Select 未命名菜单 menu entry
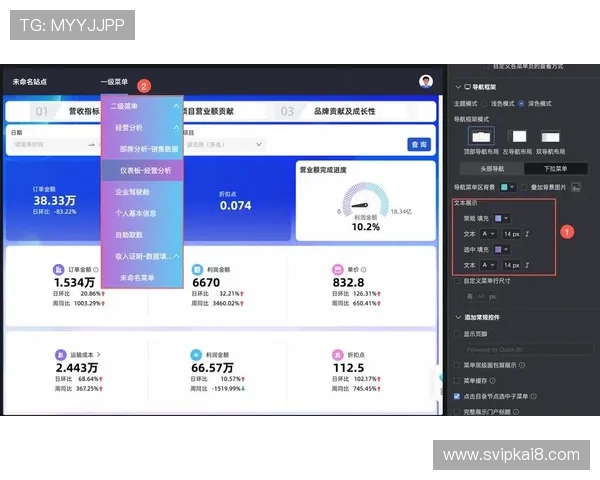The image size is (600, 480). (x=142, y=278)
